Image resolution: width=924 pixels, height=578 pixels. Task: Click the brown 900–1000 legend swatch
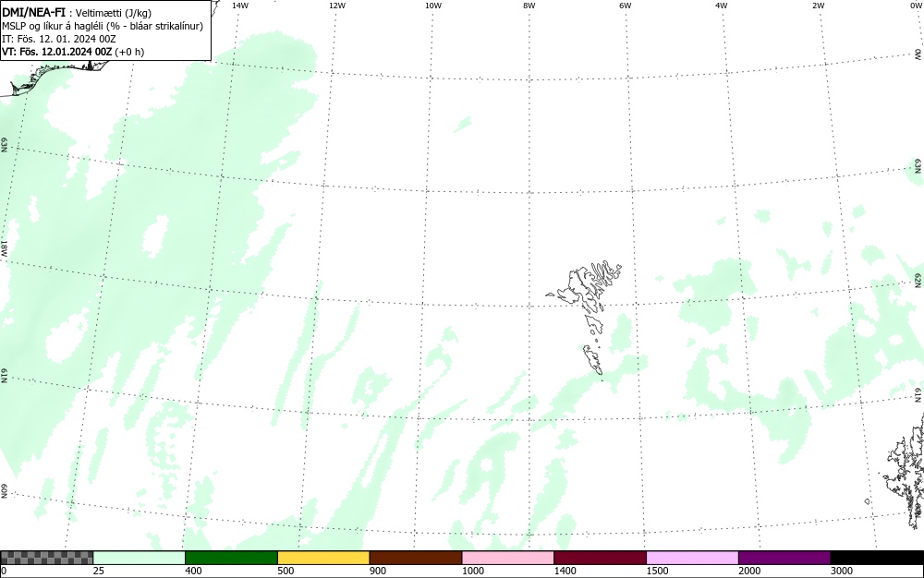click(x=416, y=558)
